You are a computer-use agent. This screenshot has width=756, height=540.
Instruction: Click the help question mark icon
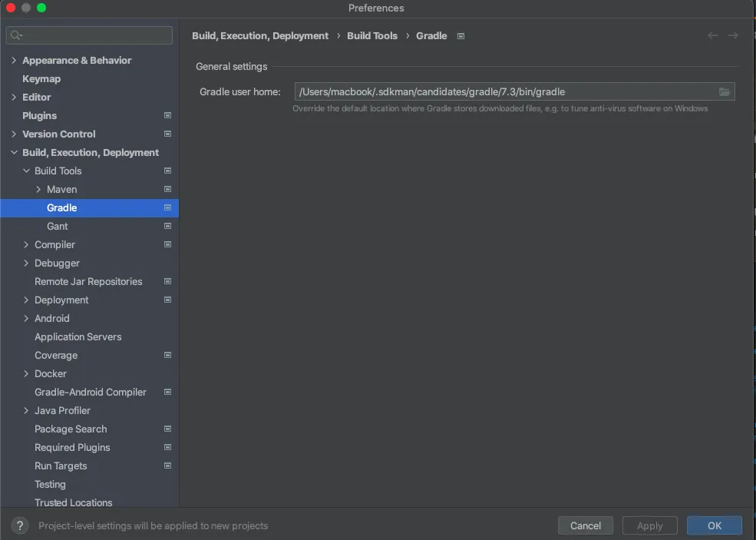coord(21,526)
